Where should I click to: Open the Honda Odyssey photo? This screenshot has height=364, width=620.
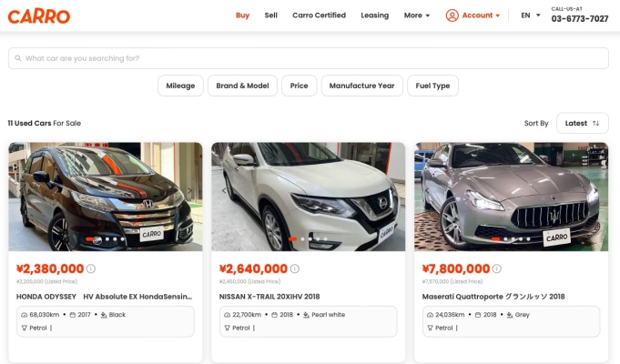tap(106, 197)
